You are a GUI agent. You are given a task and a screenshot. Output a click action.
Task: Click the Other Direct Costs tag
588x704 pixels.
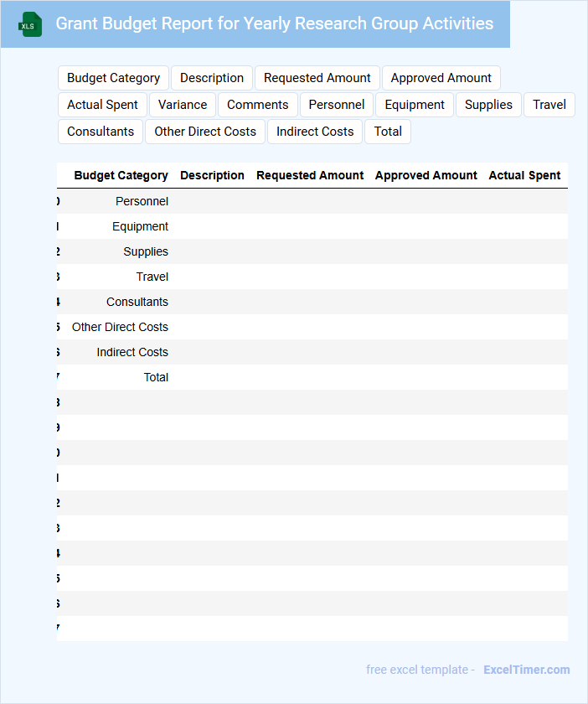point(205,132)
